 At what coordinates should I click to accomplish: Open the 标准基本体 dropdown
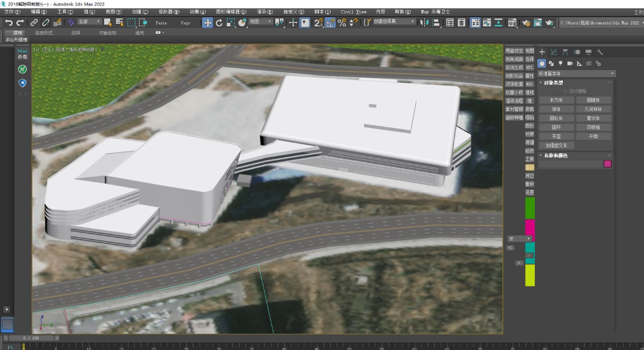(x=577, y=74)
